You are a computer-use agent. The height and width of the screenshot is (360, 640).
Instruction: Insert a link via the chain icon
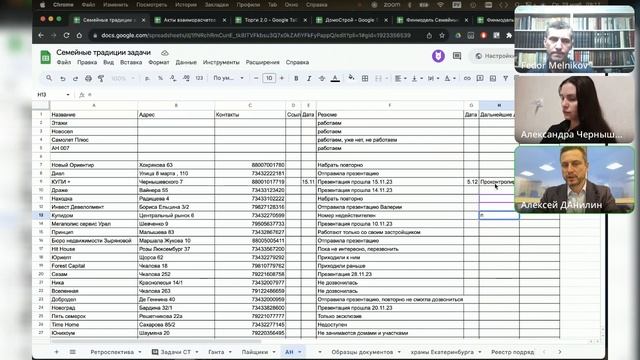coord(467,78)
